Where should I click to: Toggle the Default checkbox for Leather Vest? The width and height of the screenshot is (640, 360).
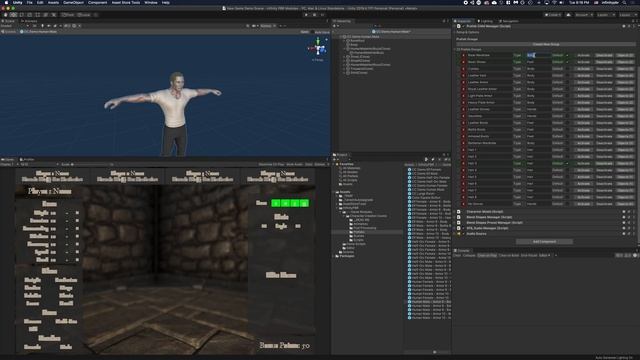(567, 76)
